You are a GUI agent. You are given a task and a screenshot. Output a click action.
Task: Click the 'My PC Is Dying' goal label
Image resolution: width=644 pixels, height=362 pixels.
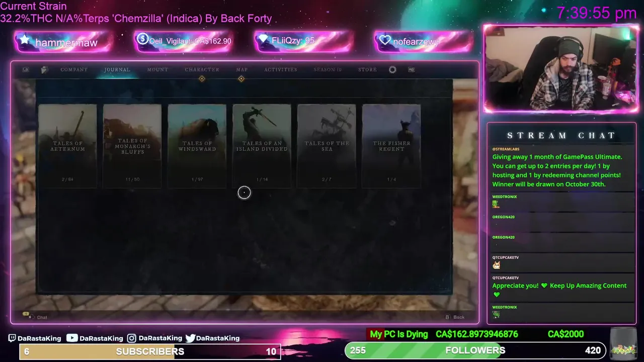click(x=399, y=334)
